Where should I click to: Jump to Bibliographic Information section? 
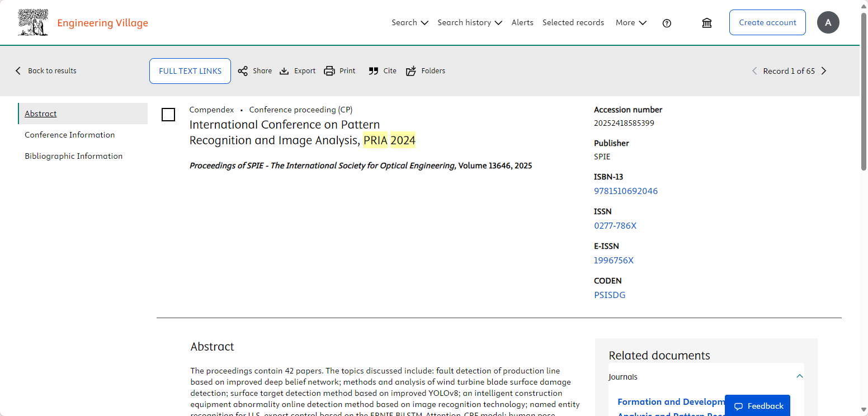[x=73, y=156]
